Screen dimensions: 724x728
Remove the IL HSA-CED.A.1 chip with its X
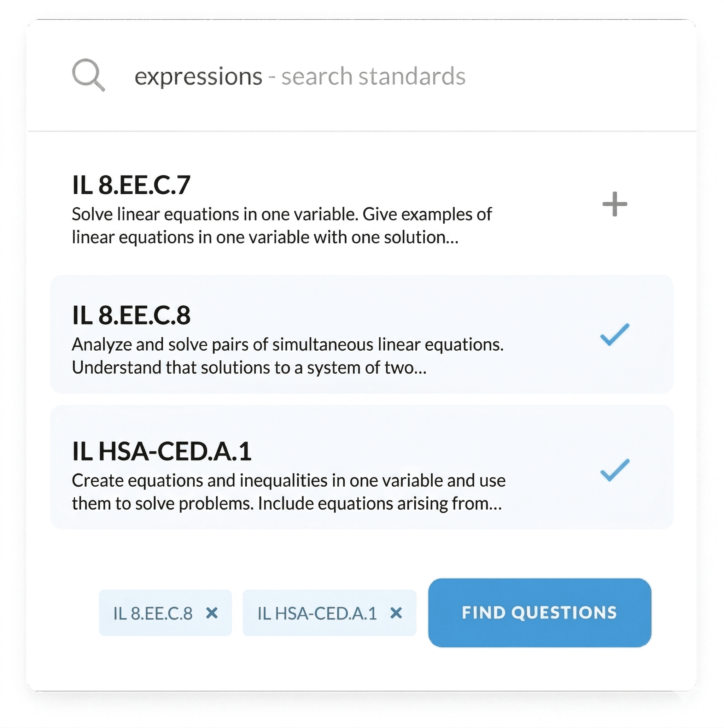click(396, 613)
